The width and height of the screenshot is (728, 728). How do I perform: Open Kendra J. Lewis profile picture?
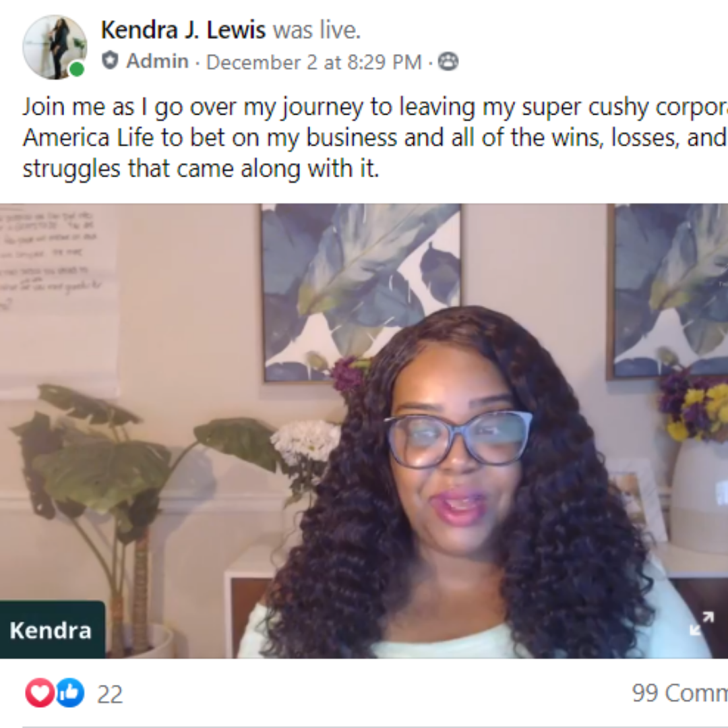tap(55, 47)
